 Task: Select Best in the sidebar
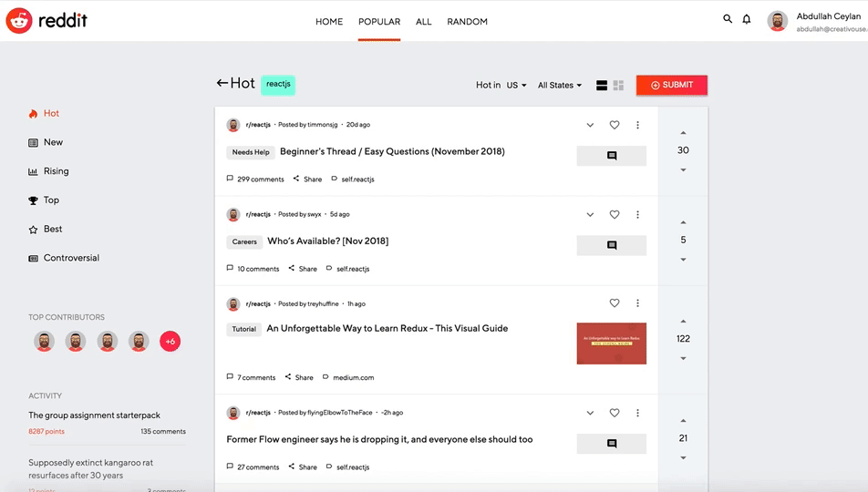point(46,229)
